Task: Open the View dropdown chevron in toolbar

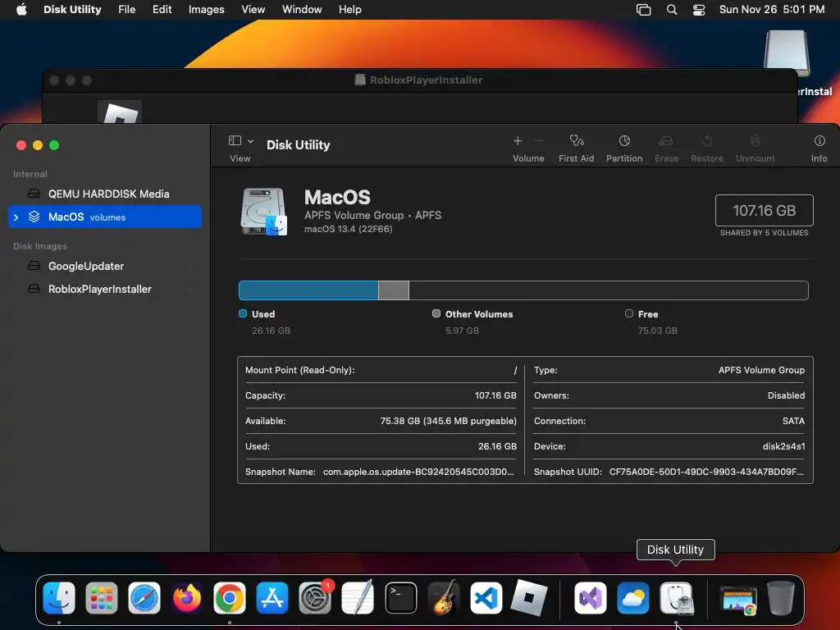Action: pyautogui.click(x=250, y=141)
